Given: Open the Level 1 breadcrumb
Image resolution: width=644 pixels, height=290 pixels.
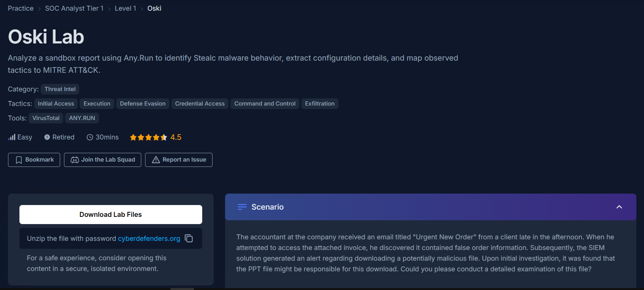Looking at the screenshot, I should point(125,8).
